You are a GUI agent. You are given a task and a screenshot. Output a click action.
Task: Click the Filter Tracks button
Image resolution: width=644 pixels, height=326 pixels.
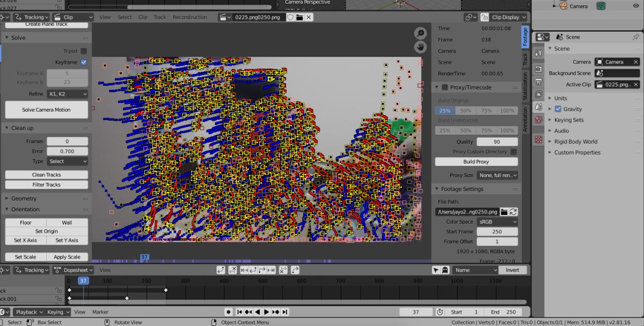[46, 185]
